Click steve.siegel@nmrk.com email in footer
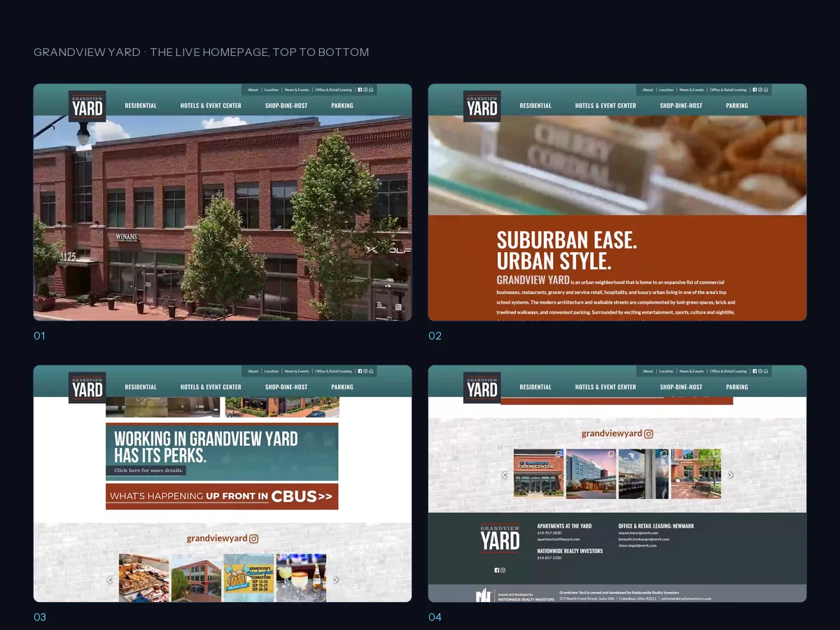 click(638, 545)
